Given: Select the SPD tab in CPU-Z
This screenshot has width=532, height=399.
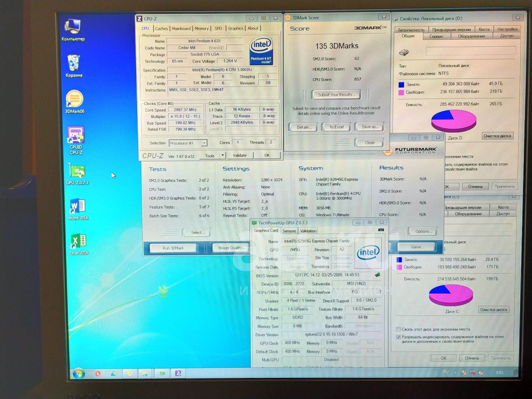Looking at the screenshot, I should coord(218,28).
